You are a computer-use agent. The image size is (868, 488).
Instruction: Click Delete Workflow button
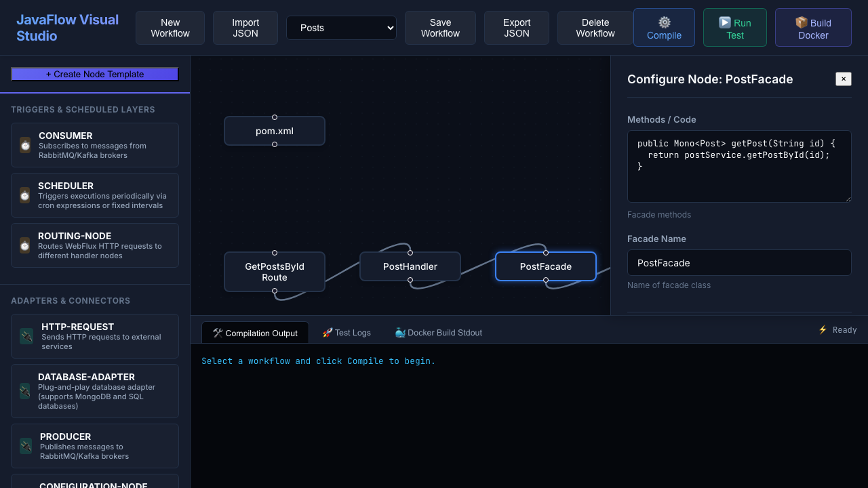(595, 28)
